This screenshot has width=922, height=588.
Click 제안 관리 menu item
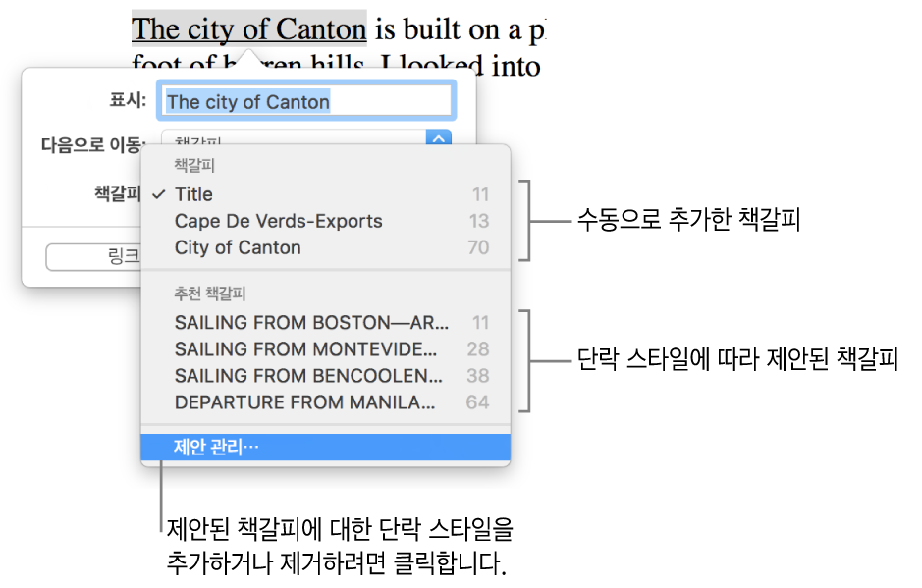click(325, 448)
